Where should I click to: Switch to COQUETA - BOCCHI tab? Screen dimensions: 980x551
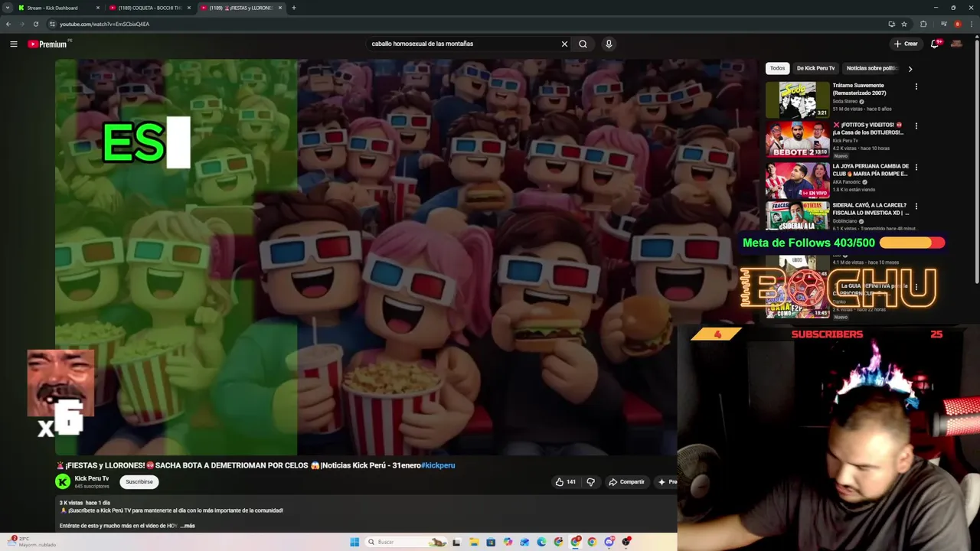(150, 8)
